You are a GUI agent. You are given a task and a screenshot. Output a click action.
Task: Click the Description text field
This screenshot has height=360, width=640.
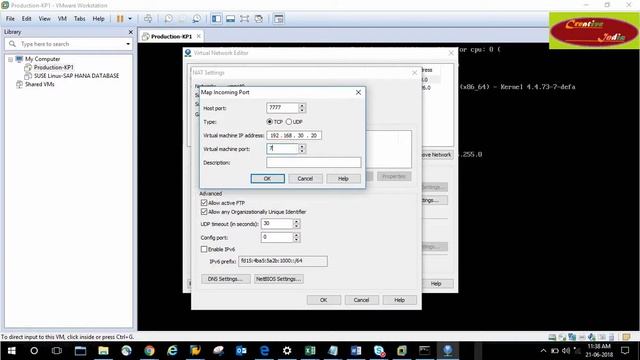point(313,162)
